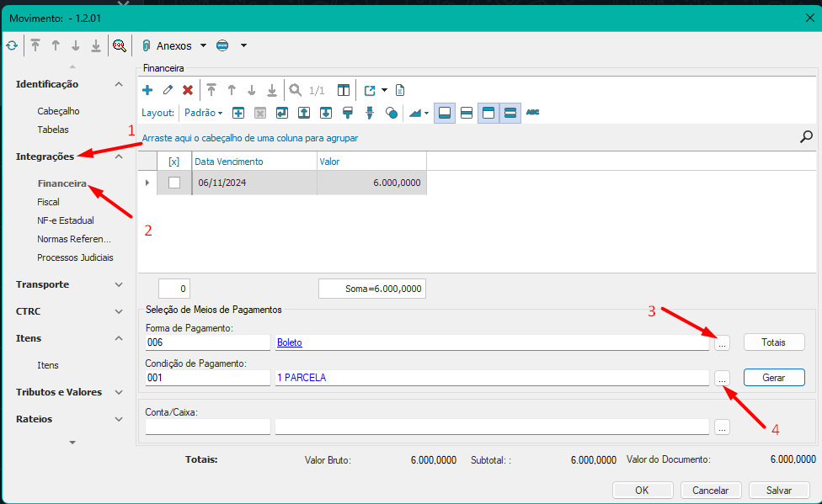Screen dimensions: 822x504
Task: Select Fiscal in the sidebar
Action: click(x=48, y=202)
